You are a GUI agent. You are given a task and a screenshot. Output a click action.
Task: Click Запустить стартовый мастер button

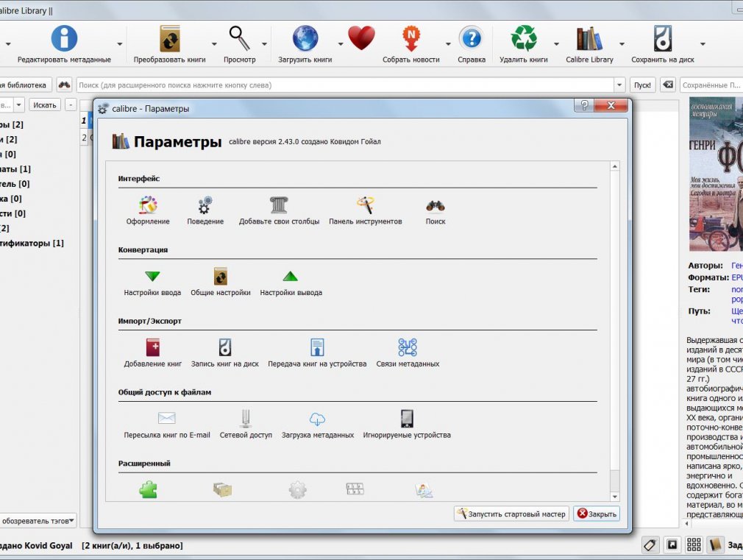pos(512,514)
